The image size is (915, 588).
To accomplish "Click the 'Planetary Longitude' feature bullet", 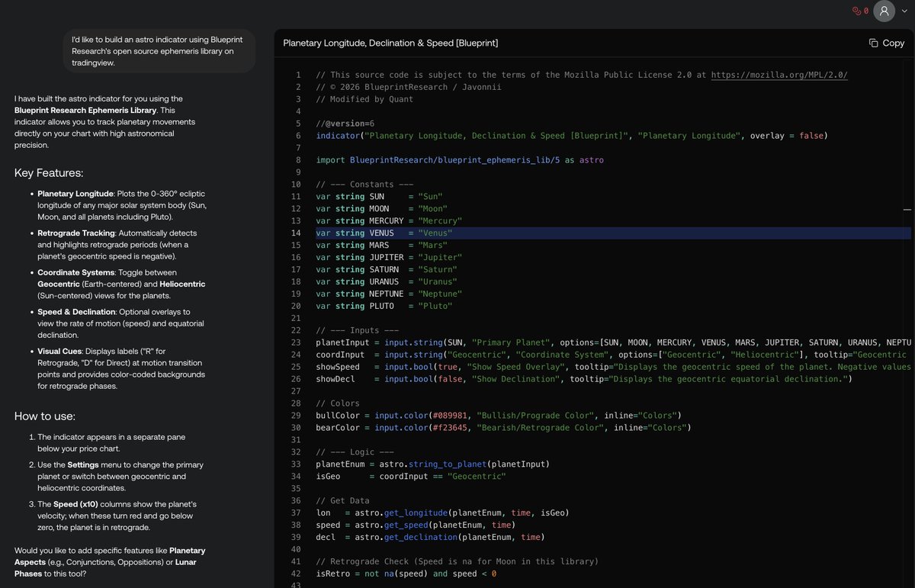I will click(122, 205).
